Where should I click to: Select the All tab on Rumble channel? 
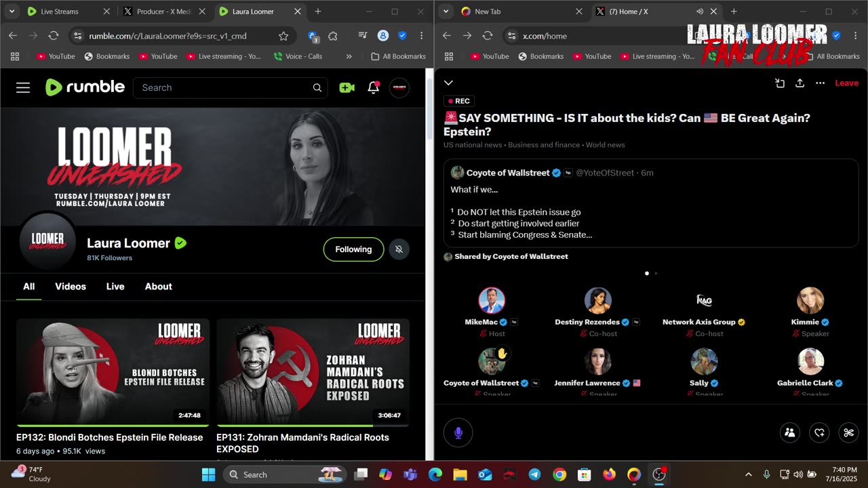[29, 287]
